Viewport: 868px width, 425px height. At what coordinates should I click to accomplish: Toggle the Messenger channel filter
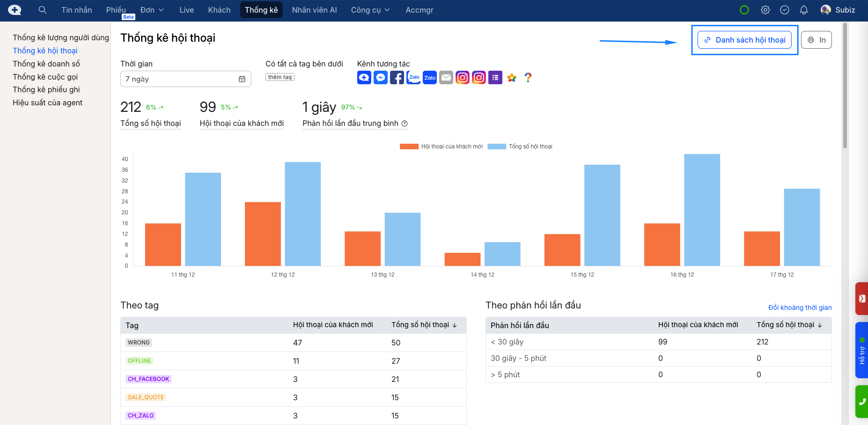(381, 78)
